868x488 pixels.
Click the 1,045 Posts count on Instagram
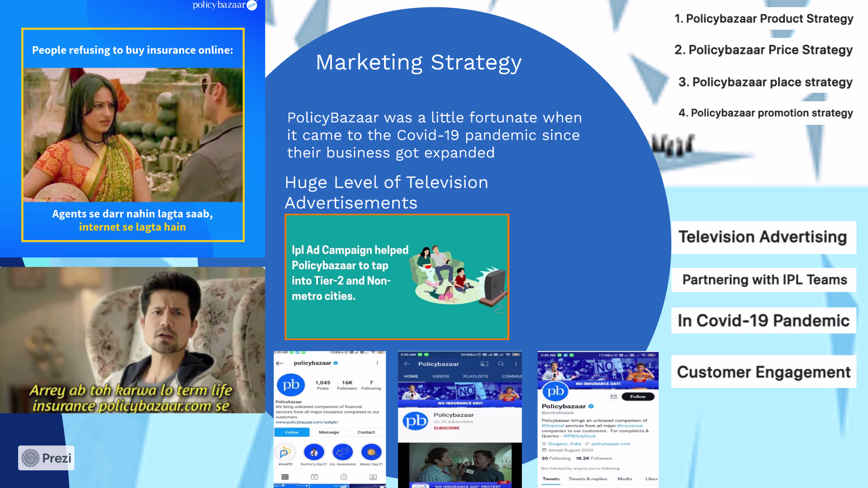pos(323,385)
